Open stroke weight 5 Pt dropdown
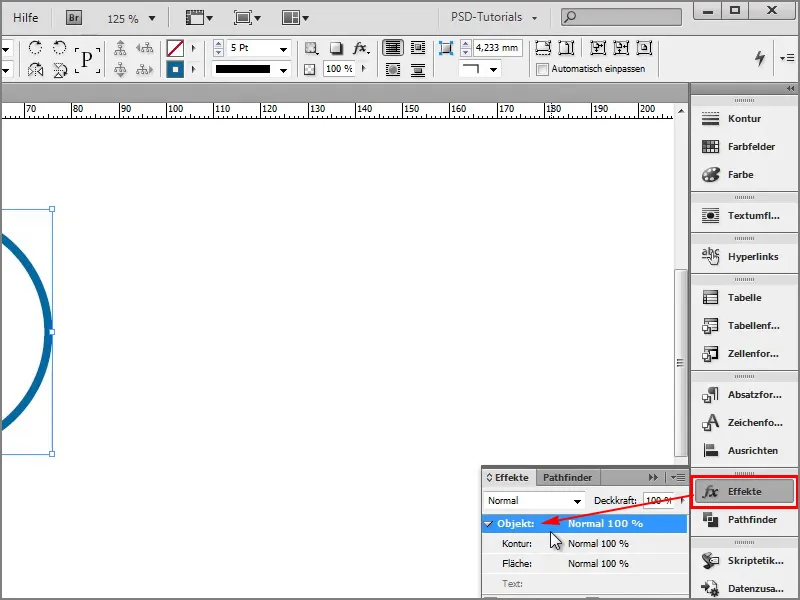 point(283,49)
